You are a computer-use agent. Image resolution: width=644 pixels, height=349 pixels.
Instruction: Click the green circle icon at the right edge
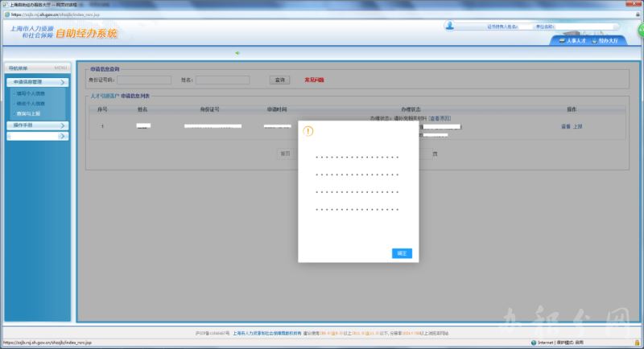pyautogui.click(x=640, y=31)
